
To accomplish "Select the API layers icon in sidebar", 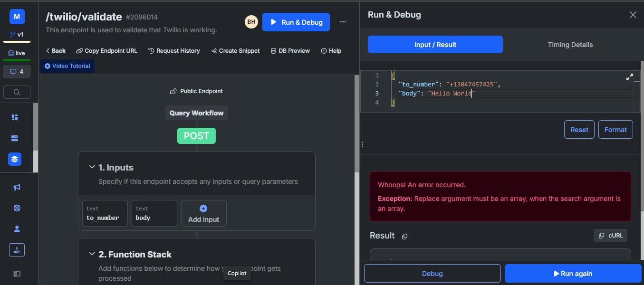I will (15, 159).
